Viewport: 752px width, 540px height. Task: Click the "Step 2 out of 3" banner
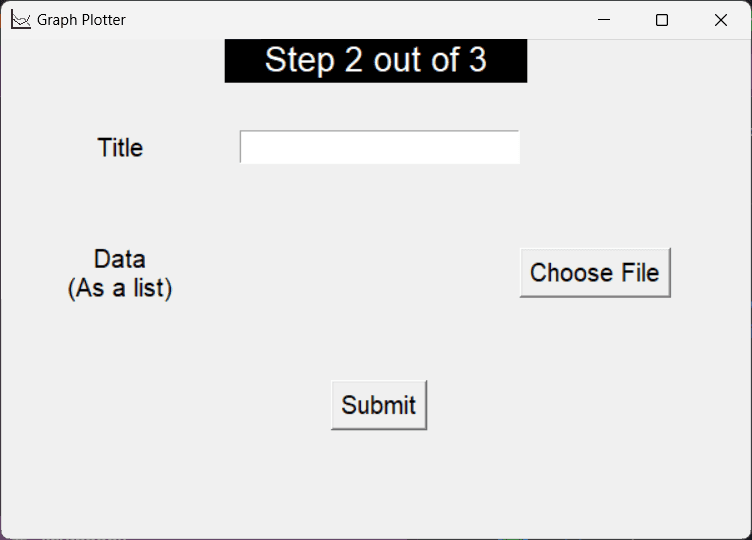coord(376,61)
